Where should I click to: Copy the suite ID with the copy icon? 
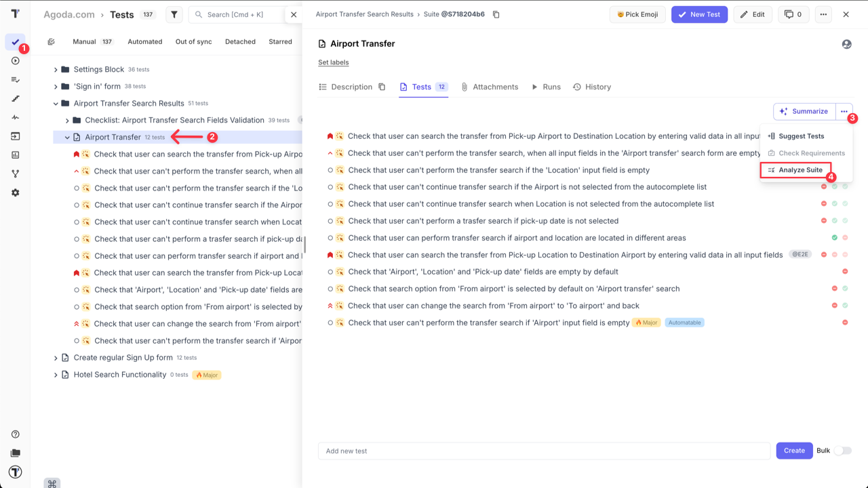(x=496, y=14)
